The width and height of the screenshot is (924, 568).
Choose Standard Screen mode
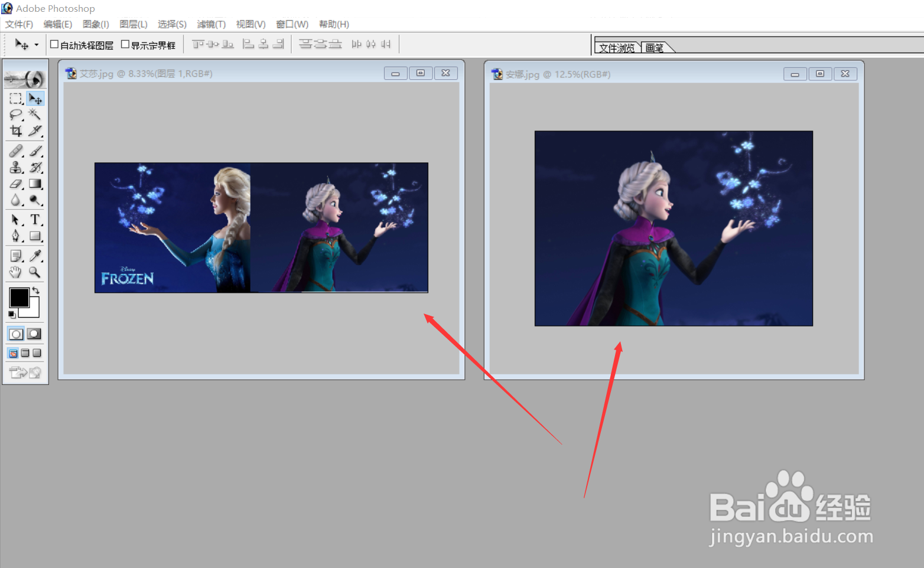pyautogui.click(x=13, y=353)
